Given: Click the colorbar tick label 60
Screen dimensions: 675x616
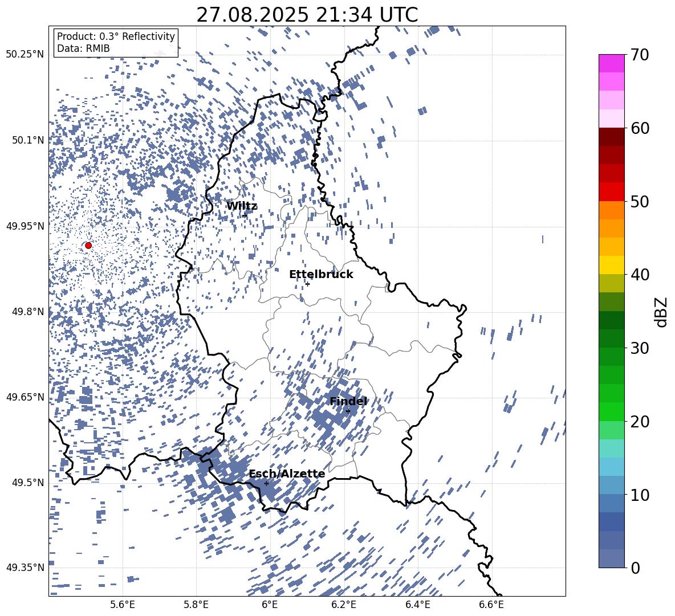Looking at the screenshot, I should (640, 128).
